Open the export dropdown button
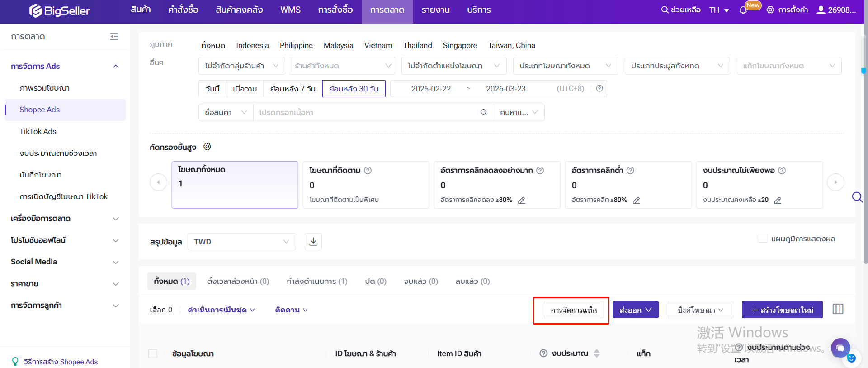This screenshot has height=368, width=868. [635, 310]
